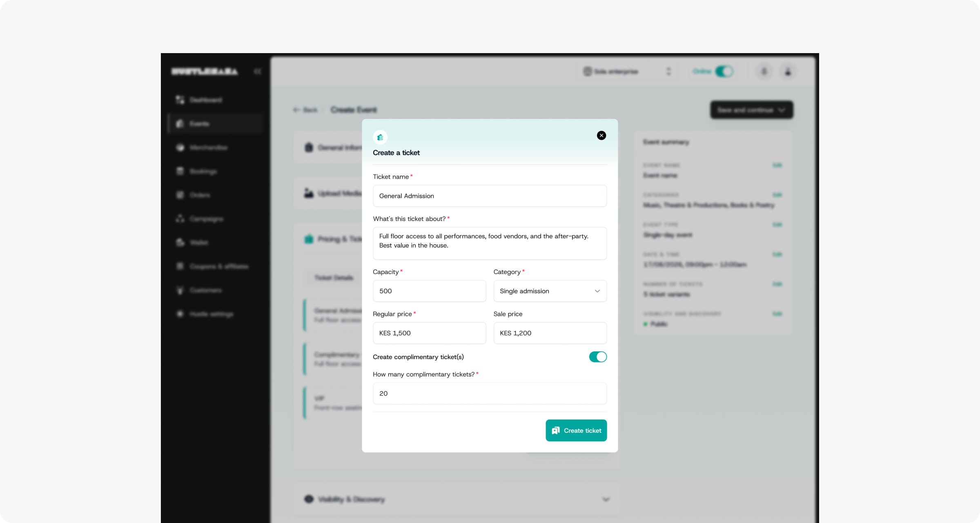Open the Category dropdown showing Single admission
The width and height of the screenshot is (980, 523).
coord(550,291)
